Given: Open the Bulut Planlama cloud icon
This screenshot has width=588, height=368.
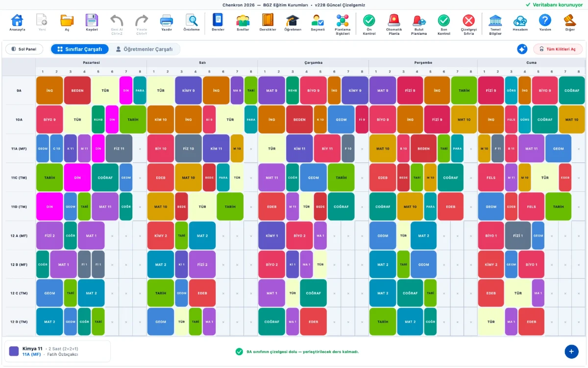Looking at the screenshot, I should [x=419, y=20].
